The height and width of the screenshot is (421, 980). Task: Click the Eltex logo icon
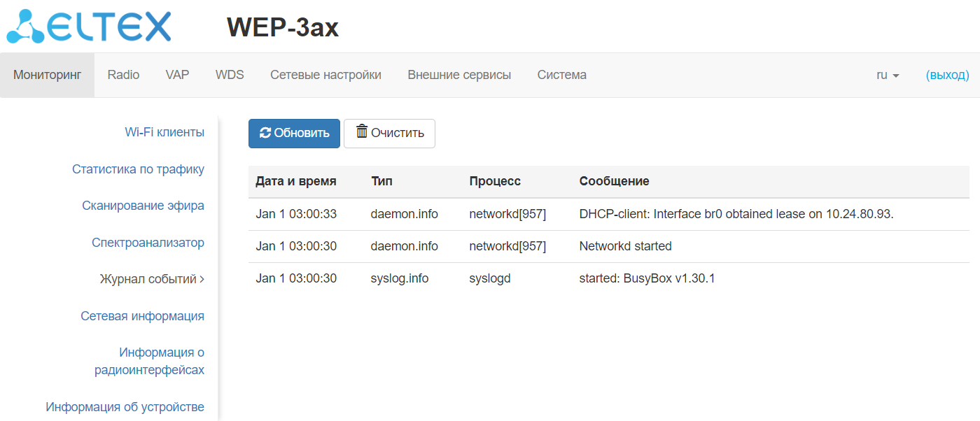[26, 27]
